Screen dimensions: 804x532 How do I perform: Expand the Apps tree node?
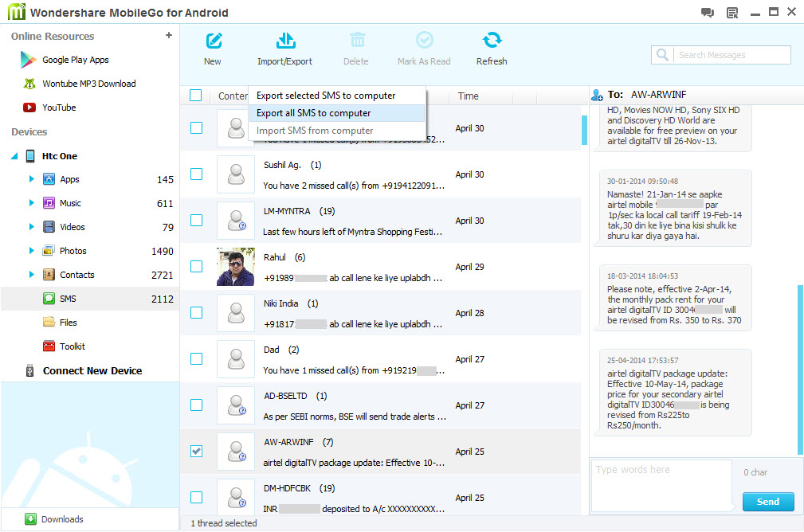click(31, 179)
